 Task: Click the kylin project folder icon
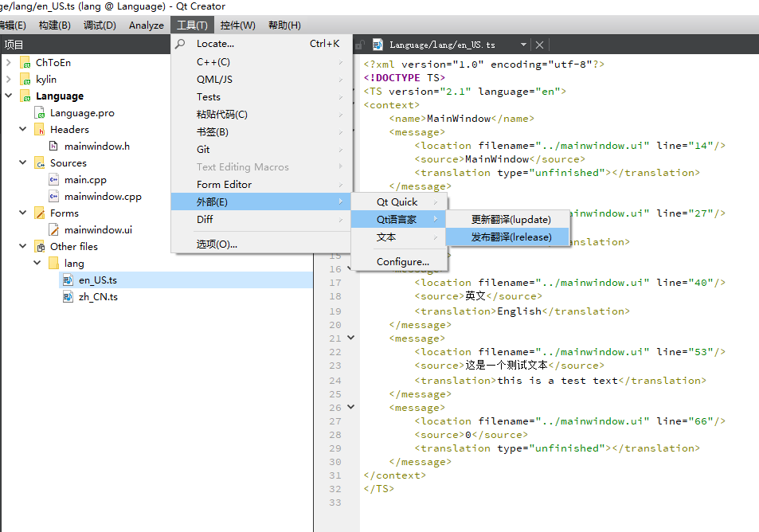tap(25, 80)
